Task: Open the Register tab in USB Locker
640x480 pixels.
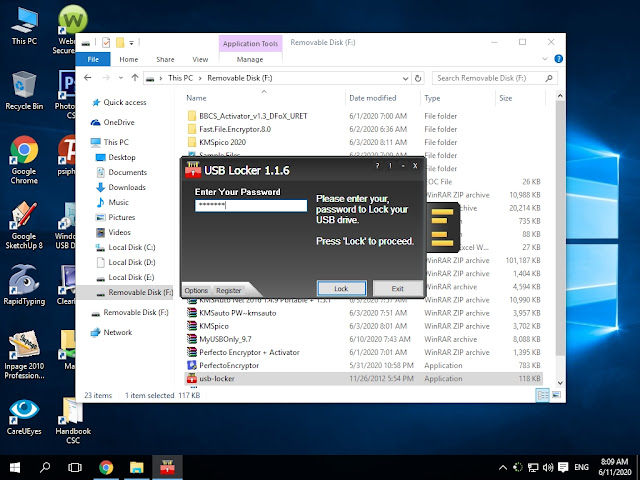Action: (x=229, y=290)
